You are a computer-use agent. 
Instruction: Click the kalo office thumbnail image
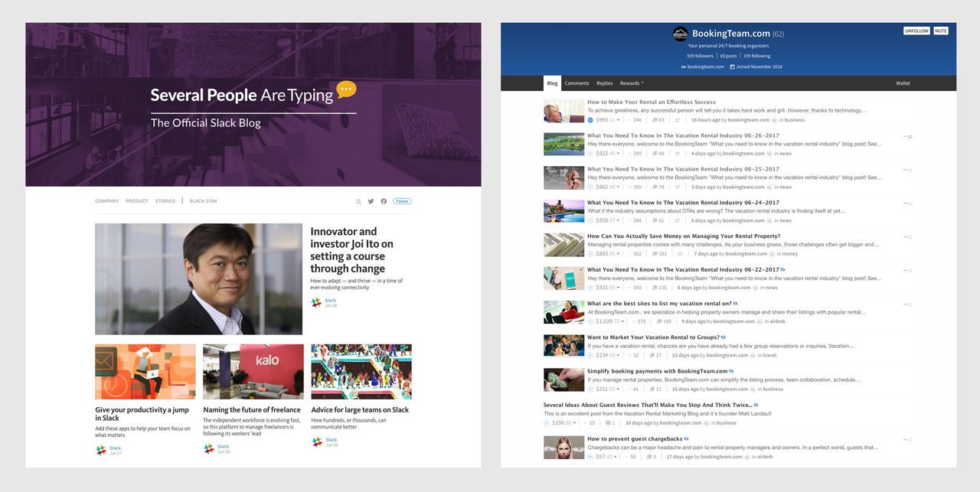click(253, 371)
